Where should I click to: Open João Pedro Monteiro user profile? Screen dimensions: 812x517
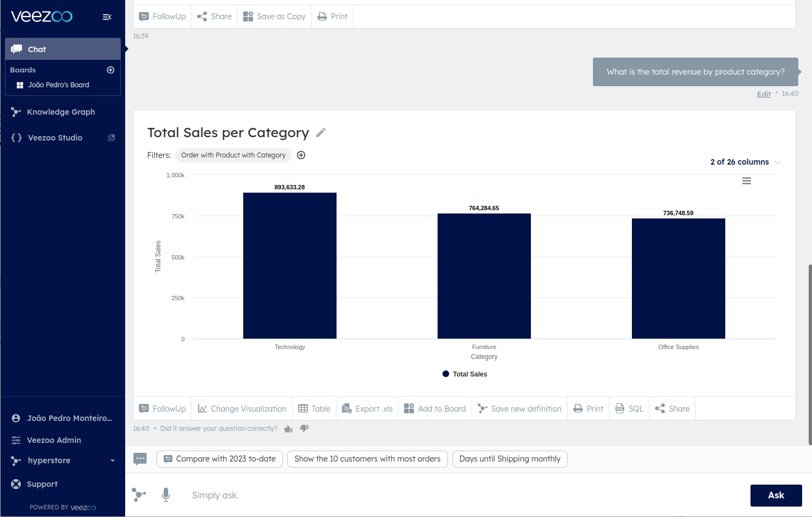[x=62, y=418]
